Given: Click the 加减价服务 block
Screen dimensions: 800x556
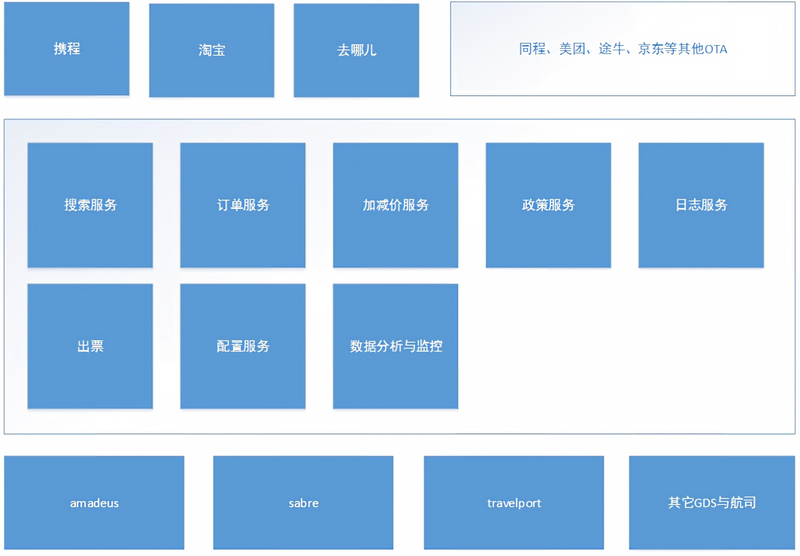Looking at the screenshot, I should (x=395, y=205).
